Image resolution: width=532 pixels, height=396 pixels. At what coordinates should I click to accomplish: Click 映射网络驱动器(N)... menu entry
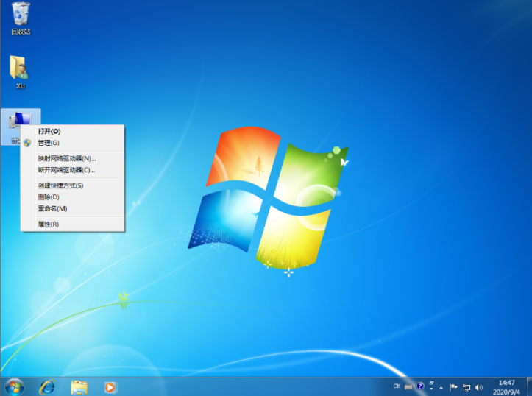(x=67, y=158)
